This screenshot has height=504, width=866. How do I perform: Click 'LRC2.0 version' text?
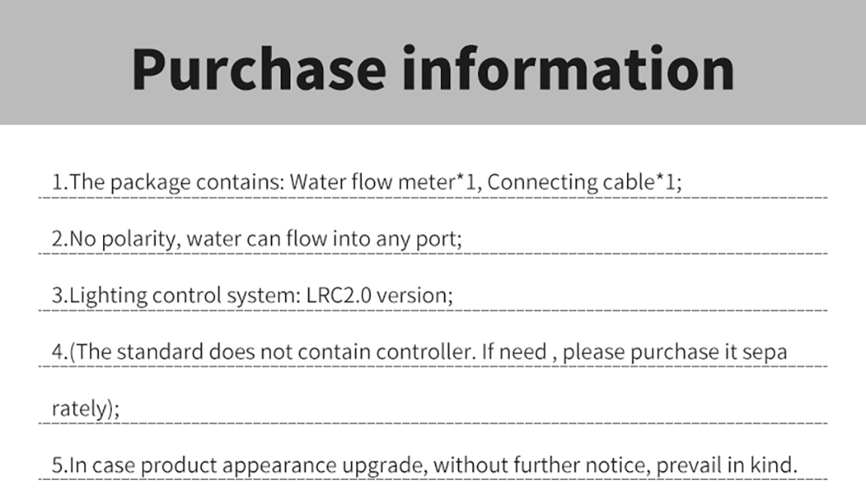(378, 295)
